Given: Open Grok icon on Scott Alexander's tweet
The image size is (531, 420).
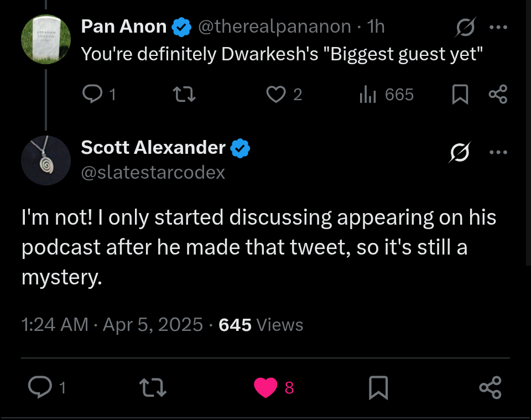Looking at the screenshot, I should click(x=460, y=152).
